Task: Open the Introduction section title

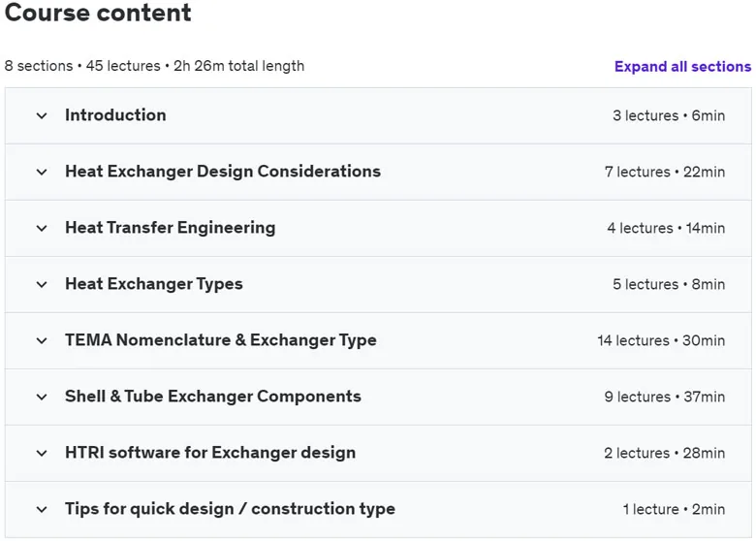Action: tap(115, 115)
